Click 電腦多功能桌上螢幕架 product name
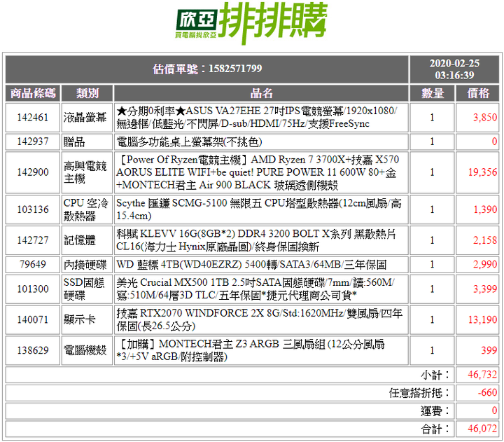 point(189,142)
